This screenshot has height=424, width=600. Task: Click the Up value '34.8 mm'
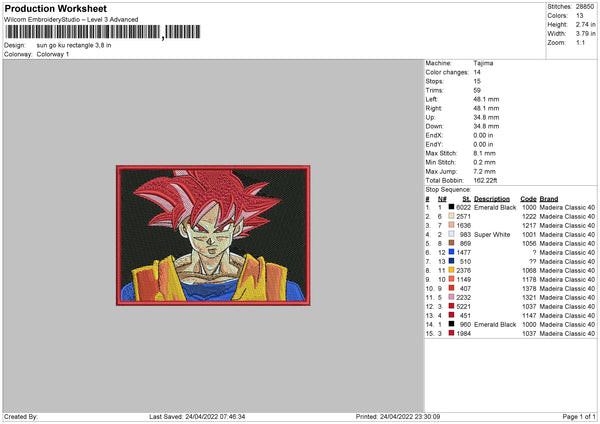(x=486, y=117)
